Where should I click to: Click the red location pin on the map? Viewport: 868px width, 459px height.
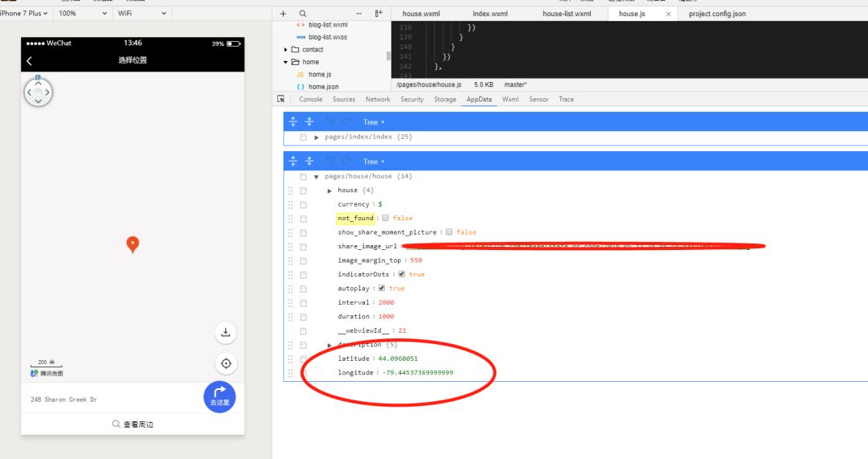(133, 244)
